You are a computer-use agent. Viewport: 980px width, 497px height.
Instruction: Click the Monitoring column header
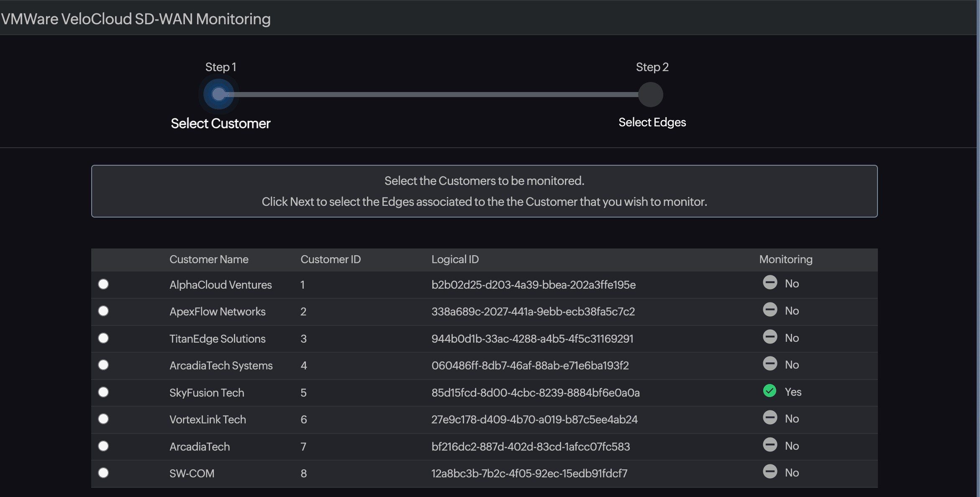coord(786,259)
